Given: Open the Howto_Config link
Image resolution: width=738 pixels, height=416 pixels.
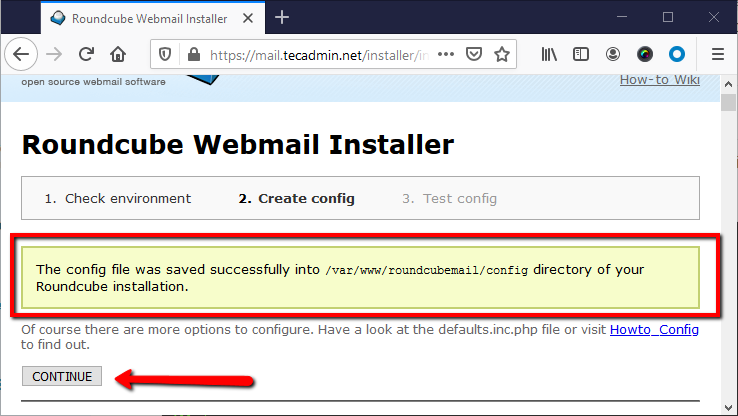Looking at the screenshot, I should (654, 329).
